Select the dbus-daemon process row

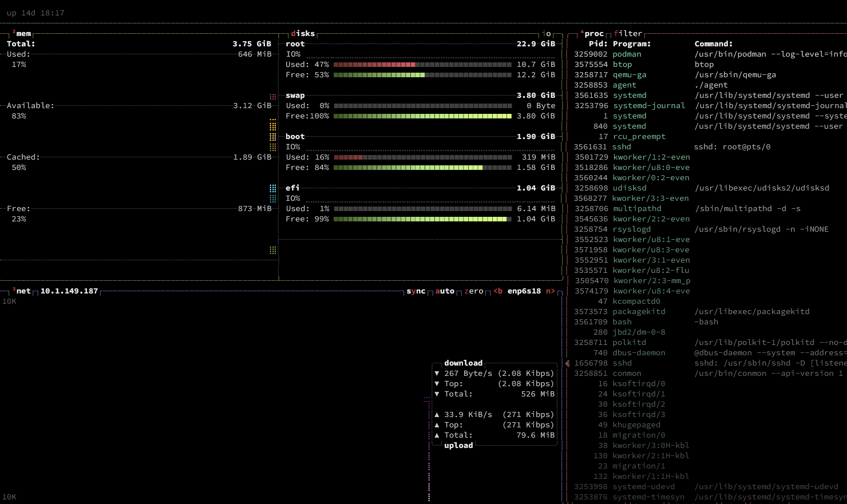click(x=710, y=353)
